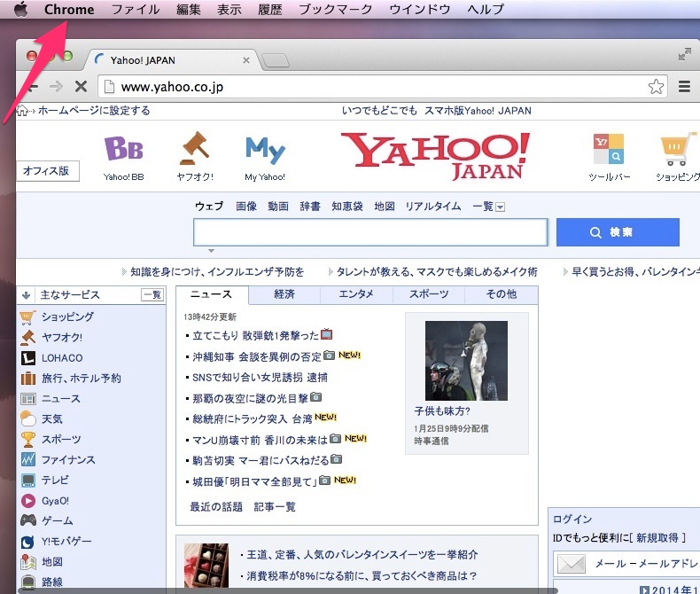The image size is (700, 594).
Task: Open 立てこもり 散弾銃1発撃った headline
Action: click(x=256, y=335)
